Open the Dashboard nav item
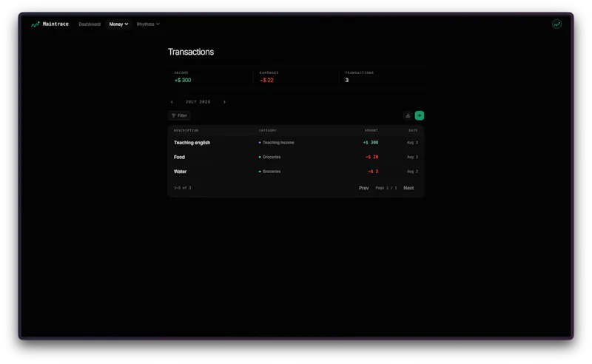Screen dimensions: 592x364 point(90,24)
